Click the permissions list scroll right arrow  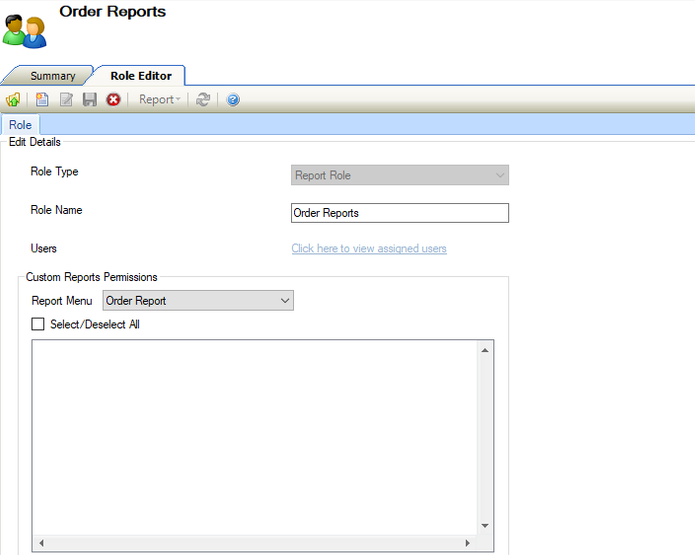(x=467, y=543)
